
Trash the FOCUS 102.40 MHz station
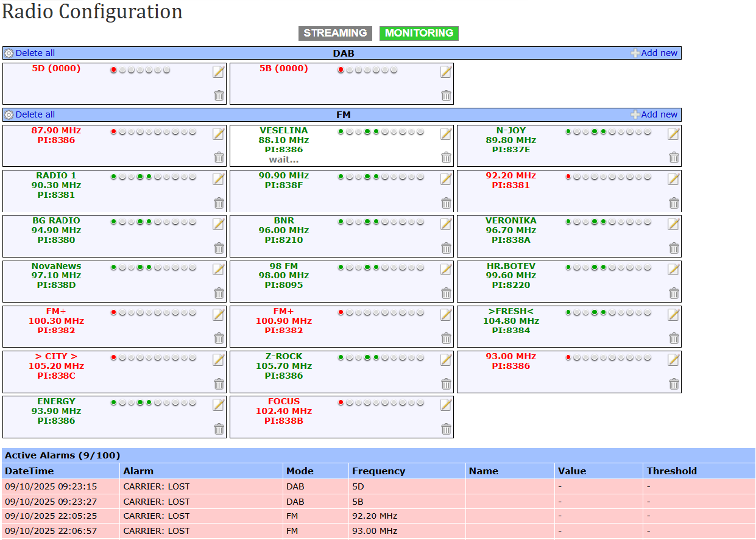[447, 429]
